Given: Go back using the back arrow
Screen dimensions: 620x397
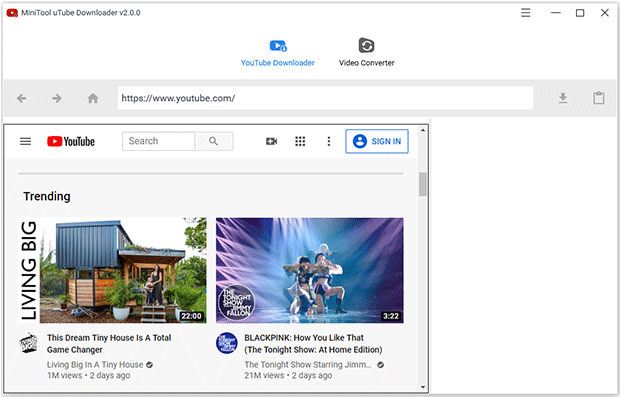Looking at the screenshot, I should [22, 98].
